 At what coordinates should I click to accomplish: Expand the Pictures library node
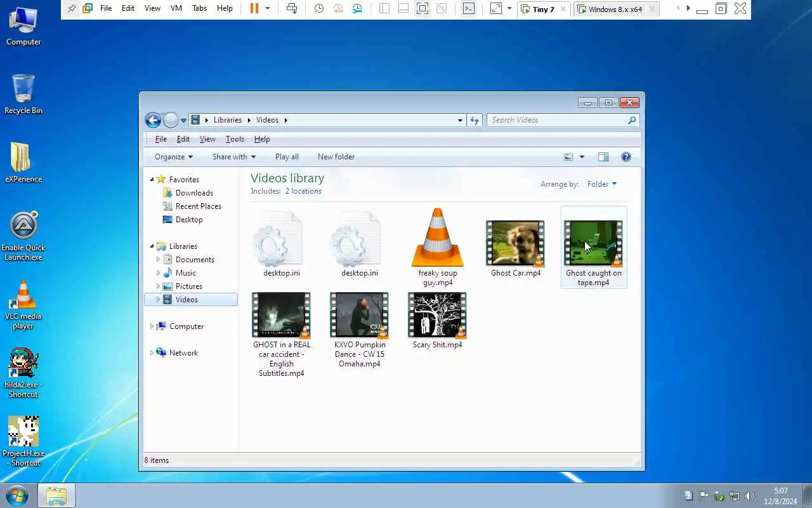click(x=158, y=286)
